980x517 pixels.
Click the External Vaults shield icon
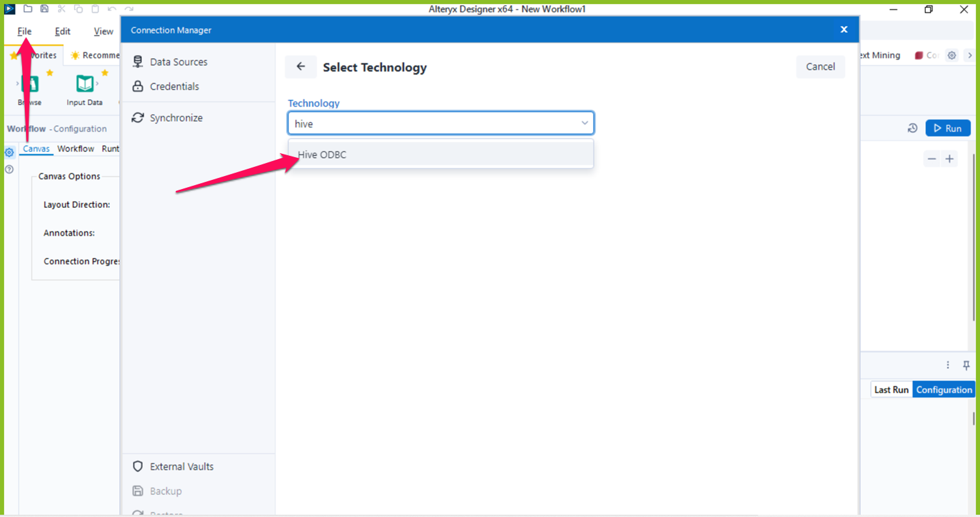click(x=137, y=467)
